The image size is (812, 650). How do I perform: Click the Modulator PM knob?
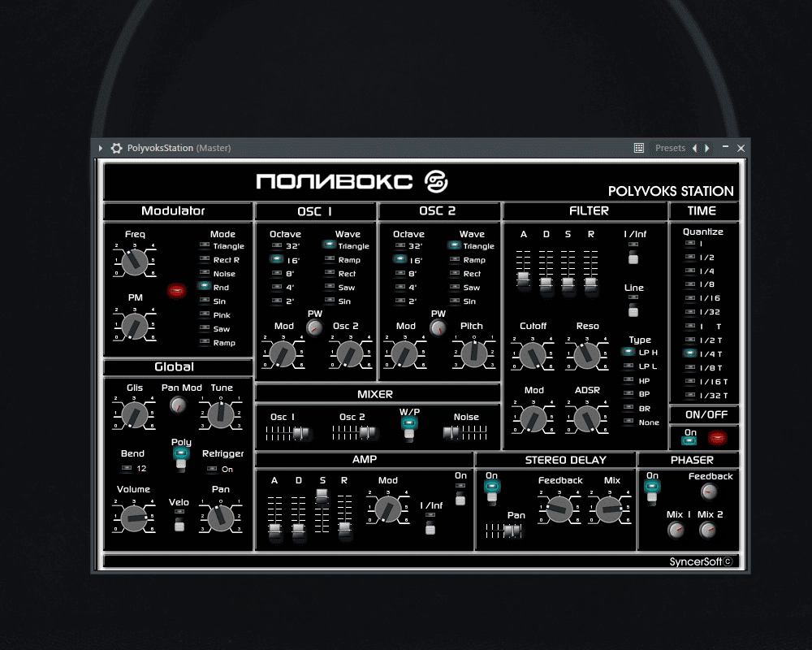click(135, 326)
